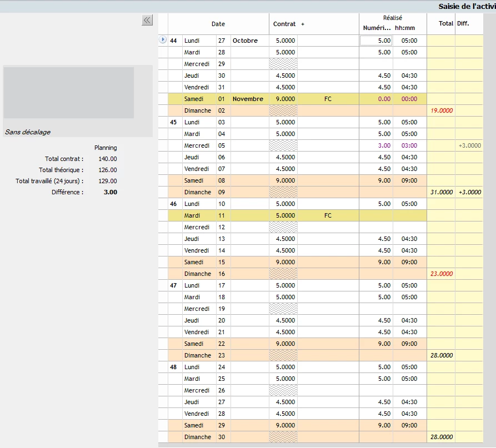Click the 5.00 réalisé on Lundi 24
Viewport: 496px width, 448px height.
[x=384, y=367]
